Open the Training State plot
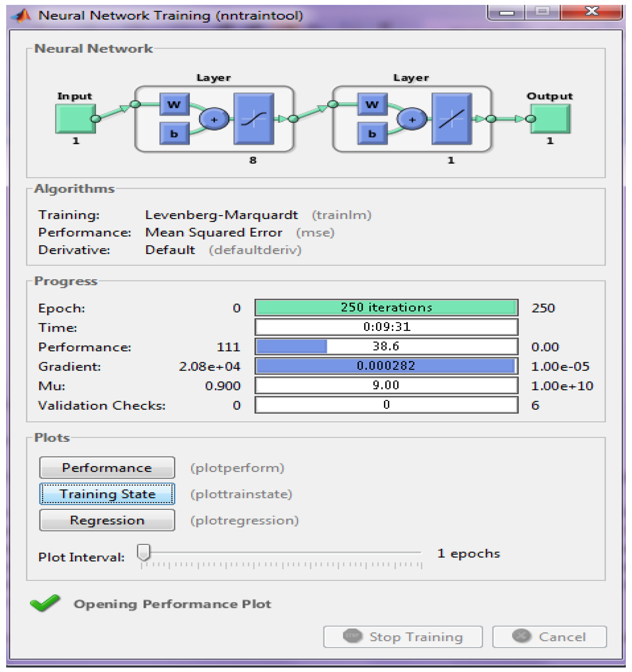Screen dimensions: 632x672 (x=107, y=494)
